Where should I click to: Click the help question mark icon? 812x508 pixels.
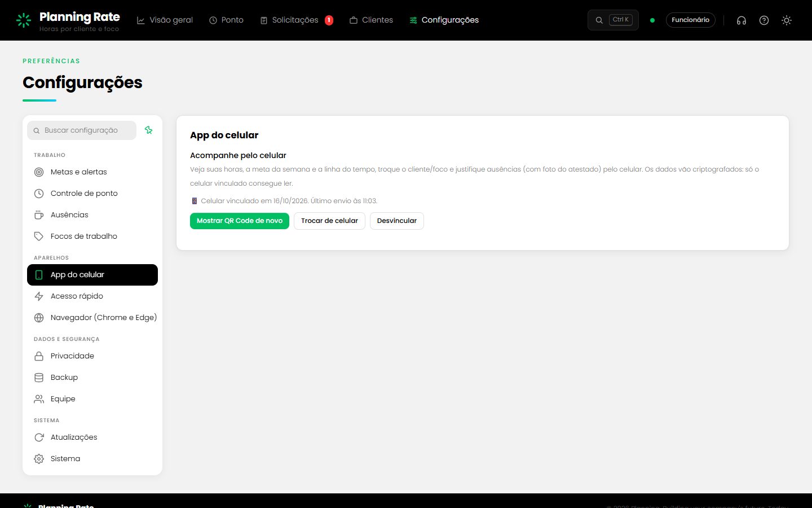click(x=764, y=20)
